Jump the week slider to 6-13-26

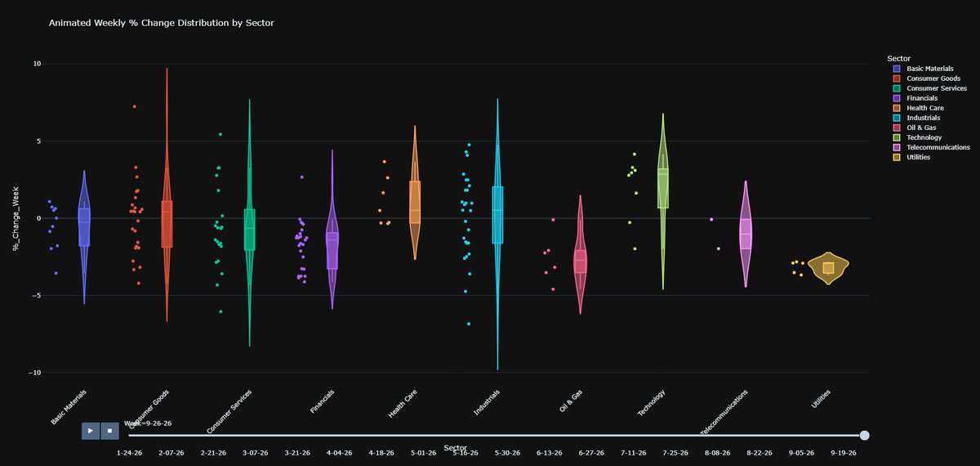click(x=550, y=452)
